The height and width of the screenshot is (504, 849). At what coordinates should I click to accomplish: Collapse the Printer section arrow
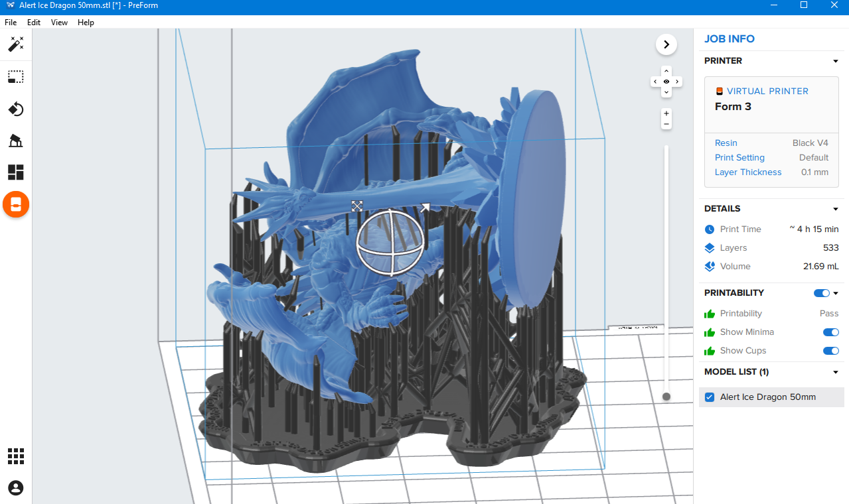tap(836, 61)
